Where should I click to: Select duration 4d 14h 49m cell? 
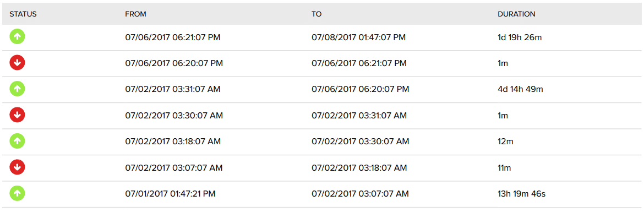[x=520, y=89]
